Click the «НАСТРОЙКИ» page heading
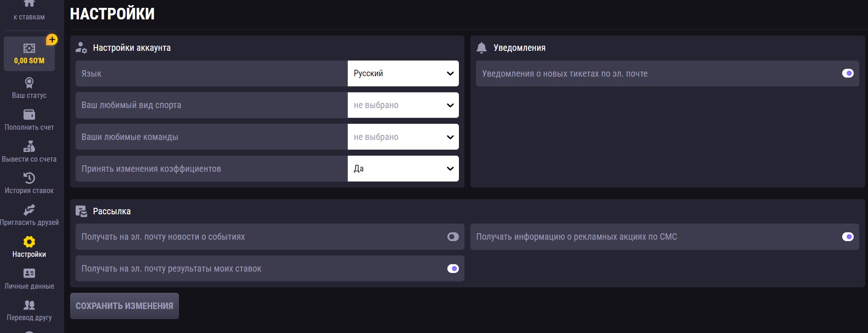The height and width of the screenshot is (333, 868). [x=112, y=14]
